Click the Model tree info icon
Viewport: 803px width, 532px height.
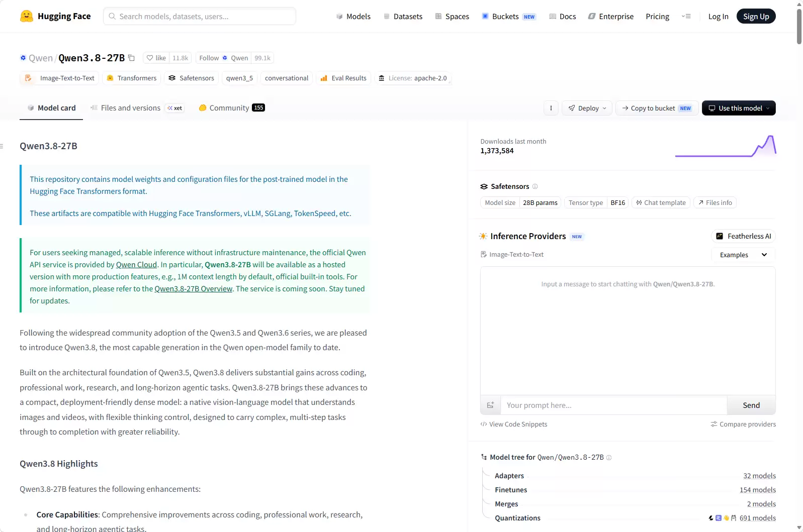click(609, 457)
